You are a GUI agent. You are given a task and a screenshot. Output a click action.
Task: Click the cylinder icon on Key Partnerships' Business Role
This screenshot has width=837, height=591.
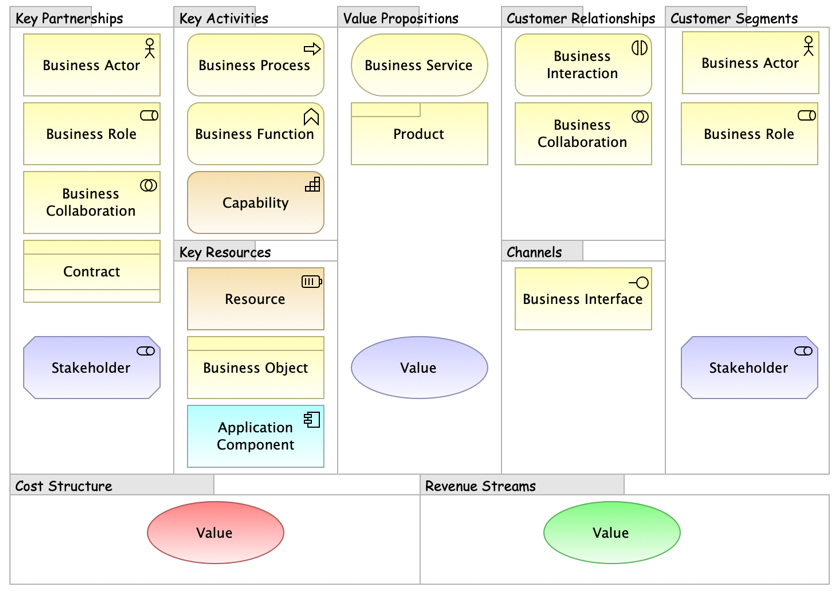(x=149, y=116)
